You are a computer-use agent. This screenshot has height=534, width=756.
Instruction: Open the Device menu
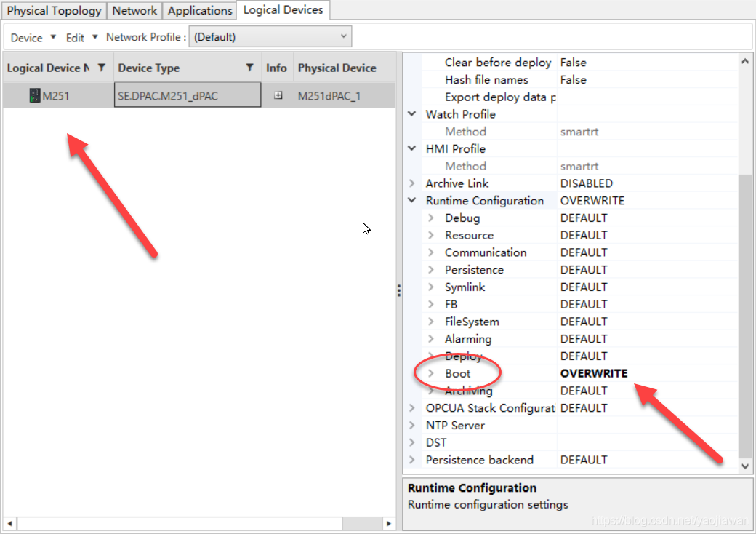coord(33,37)
